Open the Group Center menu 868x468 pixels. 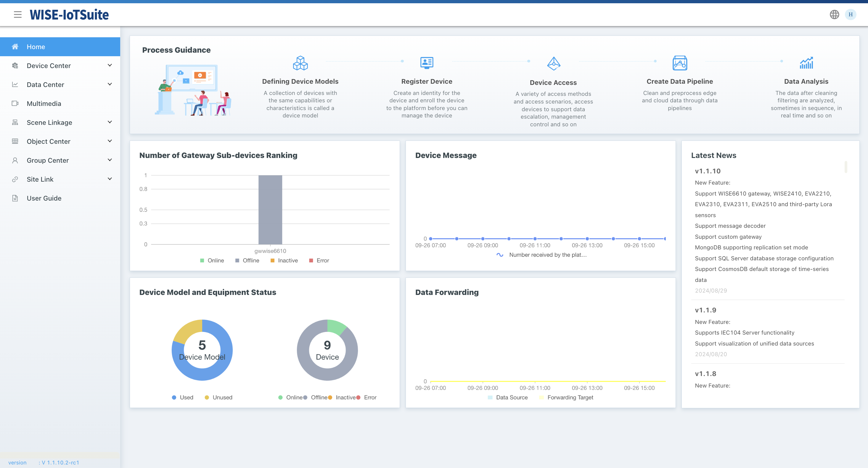(x=60, y=160)
